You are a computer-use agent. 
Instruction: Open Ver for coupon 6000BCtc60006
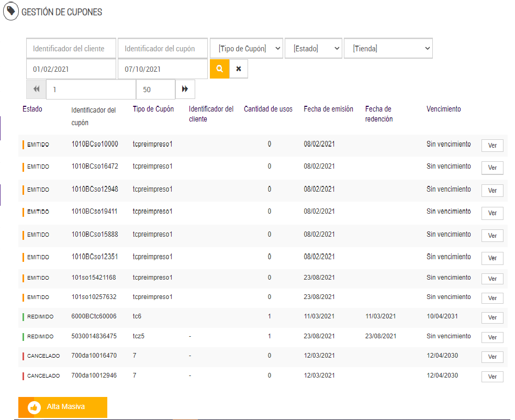492,318
